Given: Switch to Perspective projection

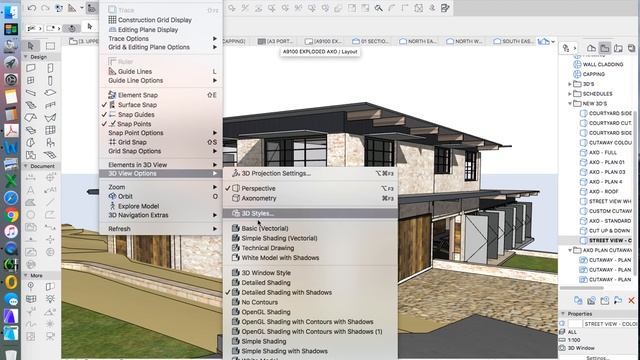Looking at the screenshot, I should pos(310,189).
